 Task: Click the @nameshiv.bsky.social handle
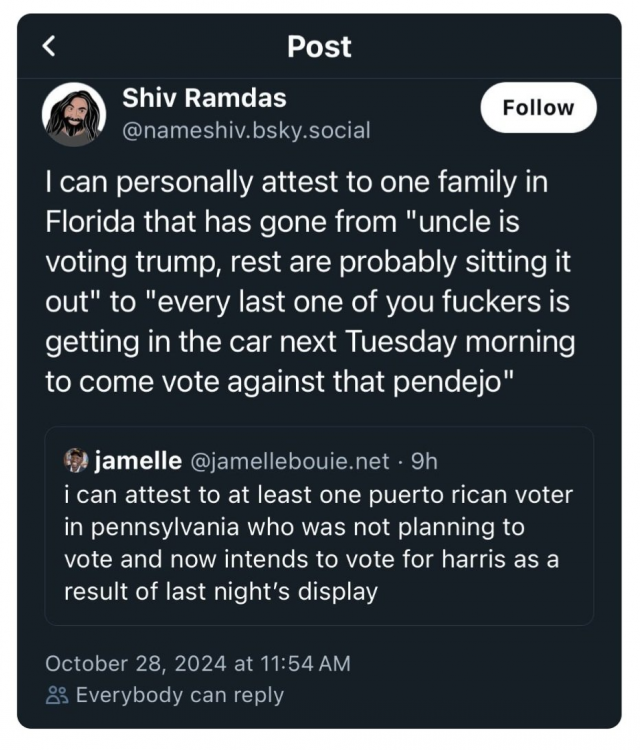click(246, 130)
